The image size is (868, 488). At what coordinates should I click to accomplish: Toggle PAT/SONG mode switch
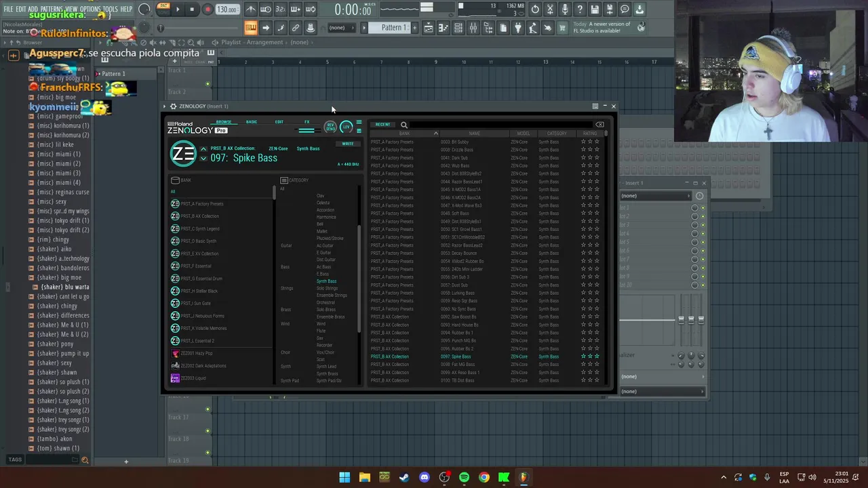pyautogui.click(x=163, y=9)
